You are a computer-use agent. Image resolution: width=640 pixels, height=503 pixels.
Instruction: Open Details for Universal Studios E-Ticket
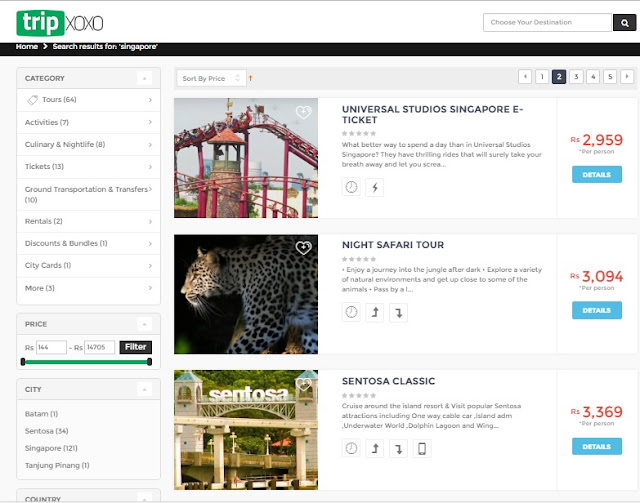pos(597,174)
